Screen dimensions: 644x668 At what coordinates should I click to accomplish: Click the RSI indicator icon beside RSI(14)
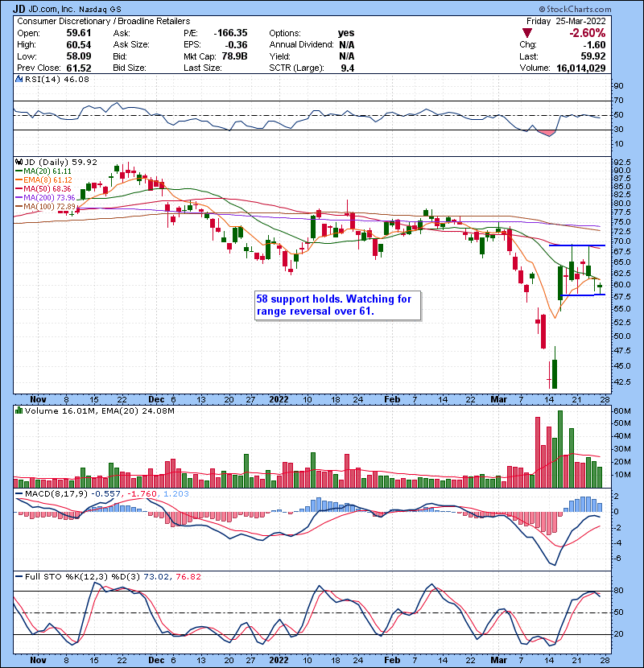[x=19, y=79]
